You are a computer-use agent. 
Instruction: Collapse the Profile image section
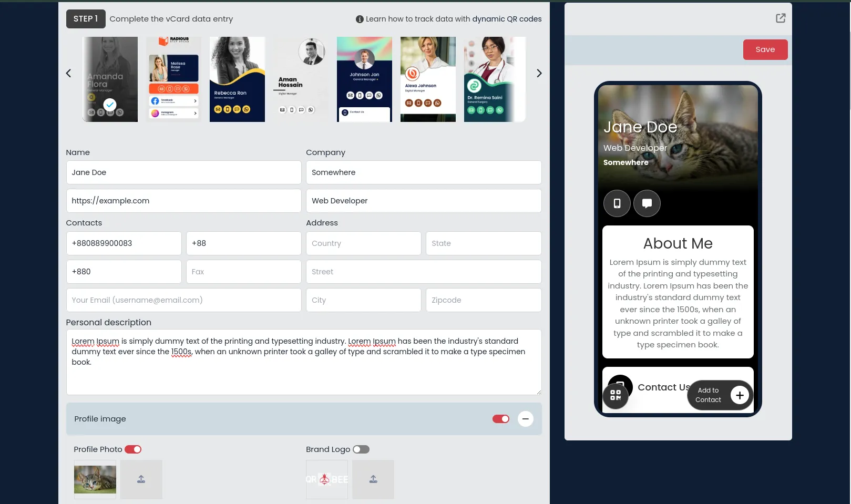tap(526, 419)
